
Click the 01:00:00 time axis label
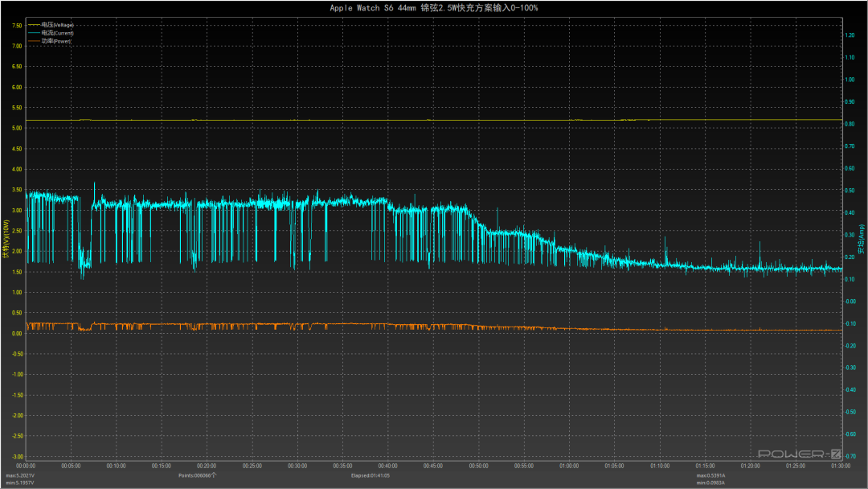pos(569,466)
